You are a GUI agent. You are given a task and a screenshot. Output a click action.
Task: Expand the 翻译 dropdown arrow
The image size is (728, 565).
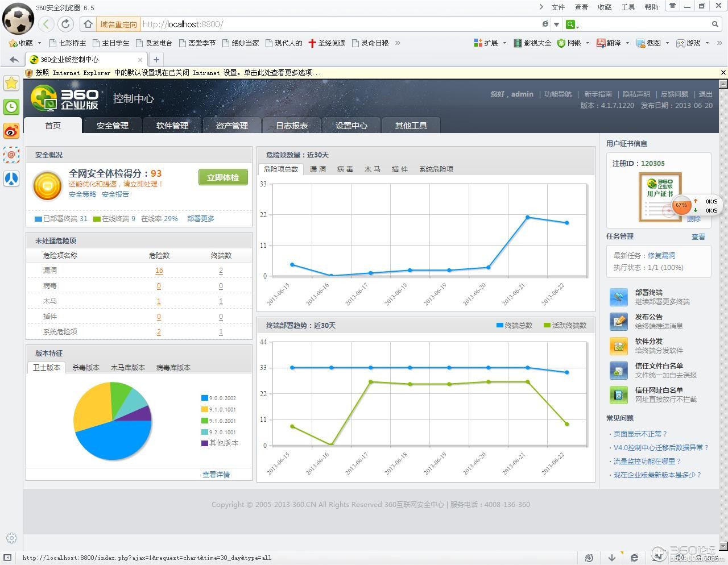click(x=627, y=43)
